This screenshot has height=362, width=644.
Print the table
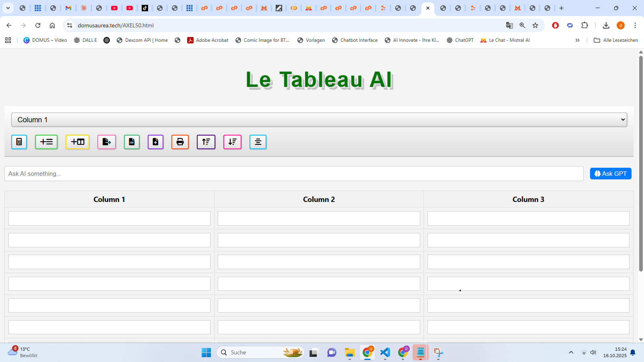pyautogui.click(x=180, y=142)
